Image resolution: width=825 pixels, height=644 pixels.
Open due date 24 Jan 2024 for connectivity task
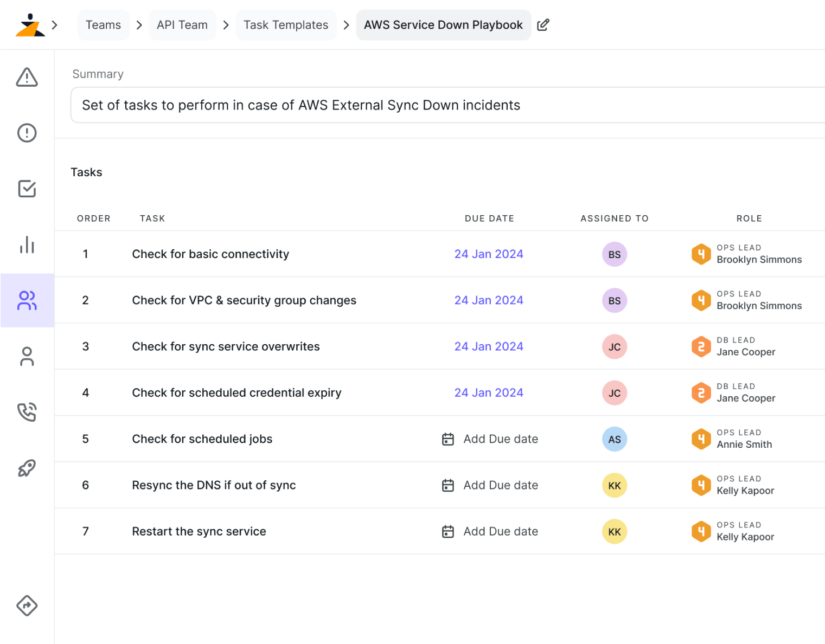(x=489, y=254)
